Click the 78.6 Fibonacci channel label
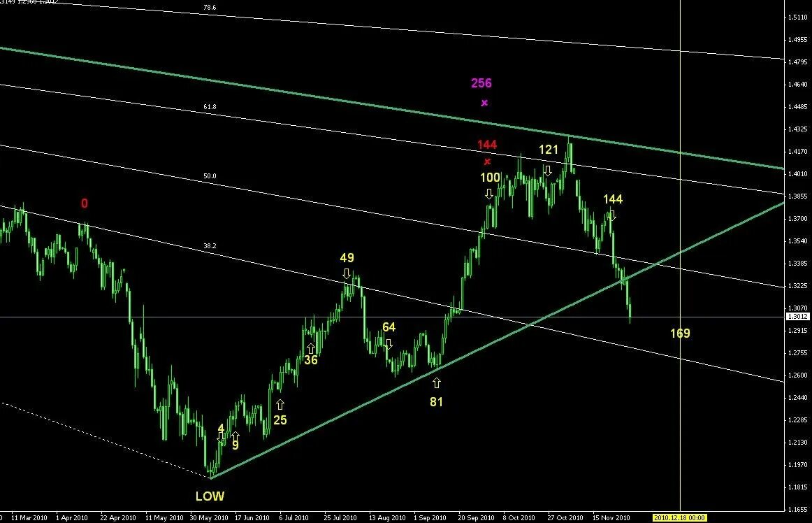 click(x=210, y=8)
